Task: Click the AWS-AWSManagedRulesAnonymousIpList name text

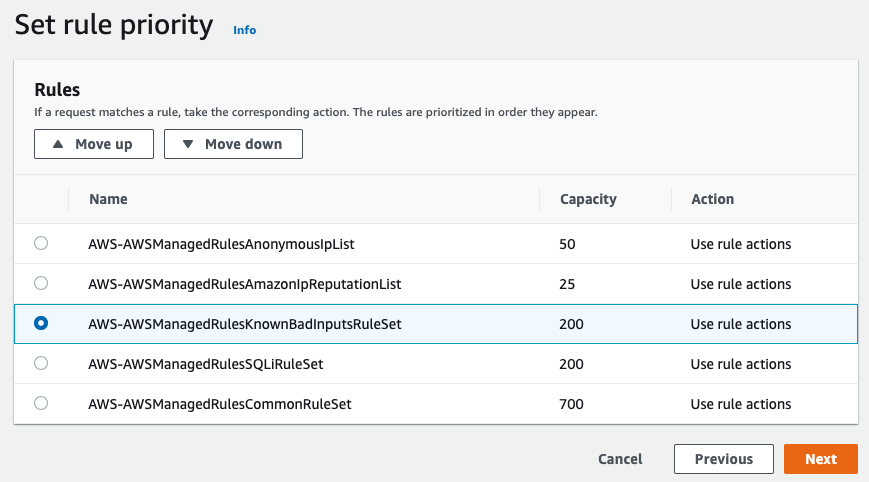Action: click(x=221, y=244)
